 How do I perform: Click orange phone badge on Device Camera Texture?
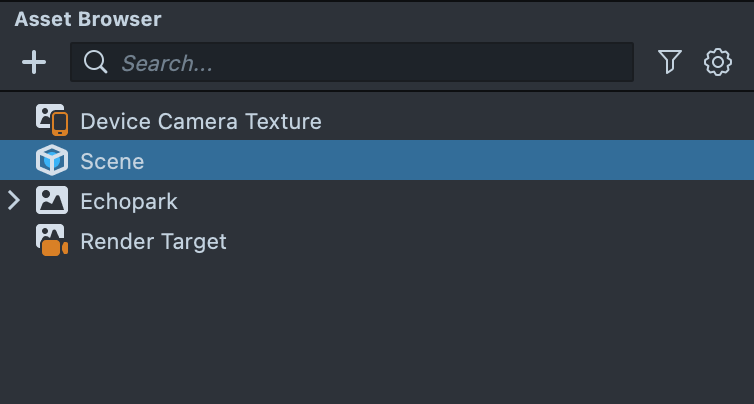(x=60, y=125)
